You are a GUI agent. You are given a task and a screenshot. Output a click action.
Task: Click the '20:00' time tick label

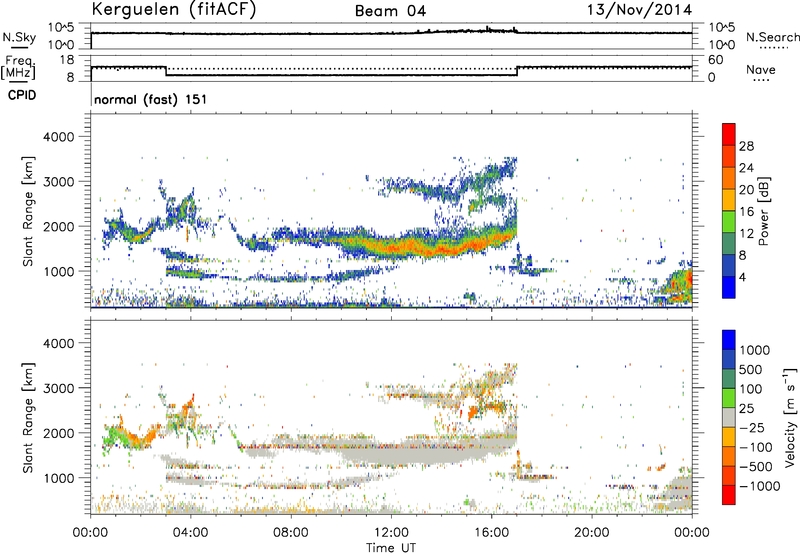pyautogui.click(x=592, y=533)
